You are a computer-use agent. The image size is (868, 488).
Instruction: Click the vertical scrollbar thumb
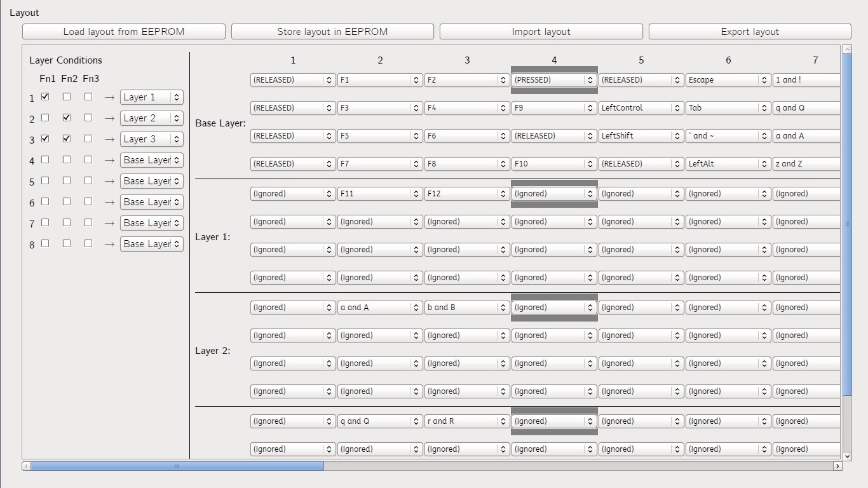click(x=847, y=224)
